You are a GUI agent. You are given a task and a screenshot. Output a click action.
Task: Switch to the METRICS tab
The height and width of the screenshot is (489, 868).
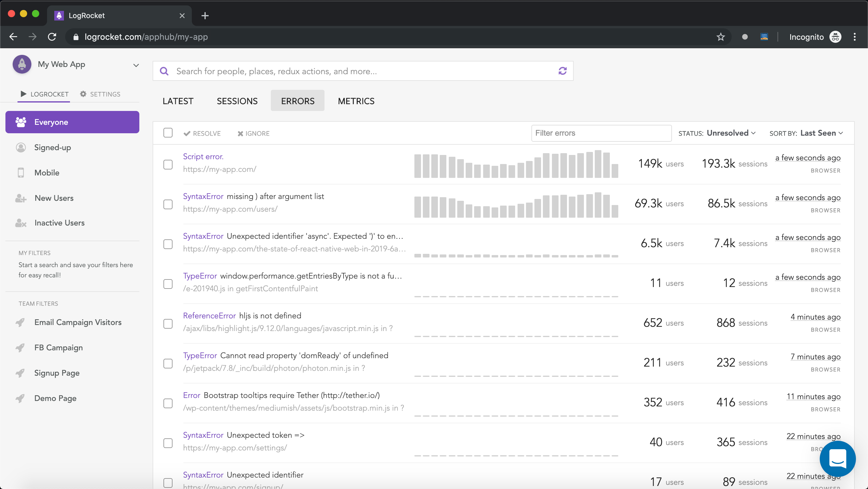point(356,101)
